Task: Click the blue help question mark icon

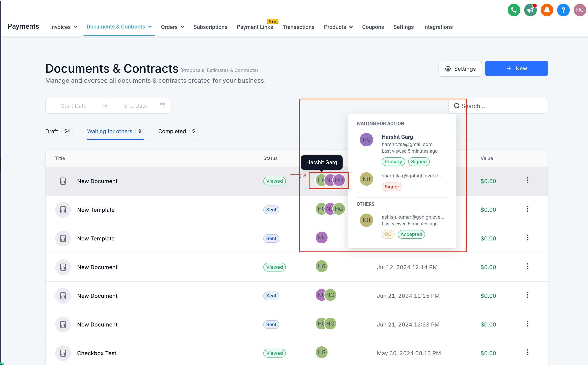Action: click(563, 10)
